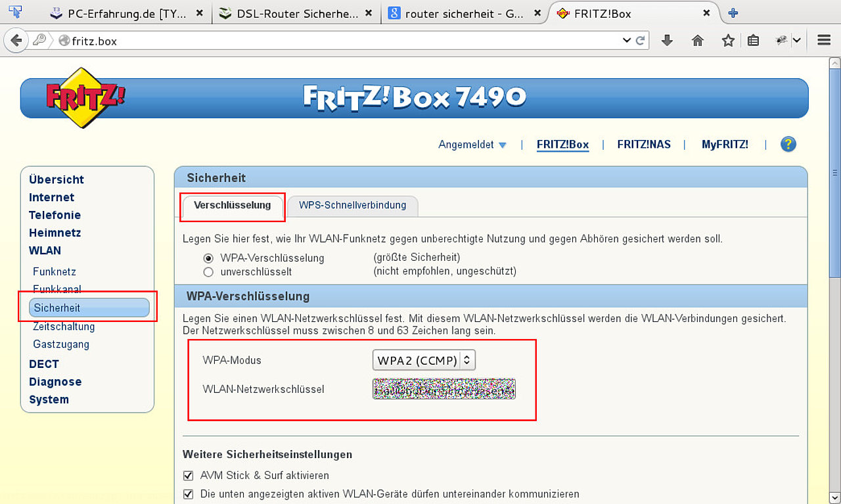Open the bookmarks list icon
841x504 pixels.
pos(754,41)
